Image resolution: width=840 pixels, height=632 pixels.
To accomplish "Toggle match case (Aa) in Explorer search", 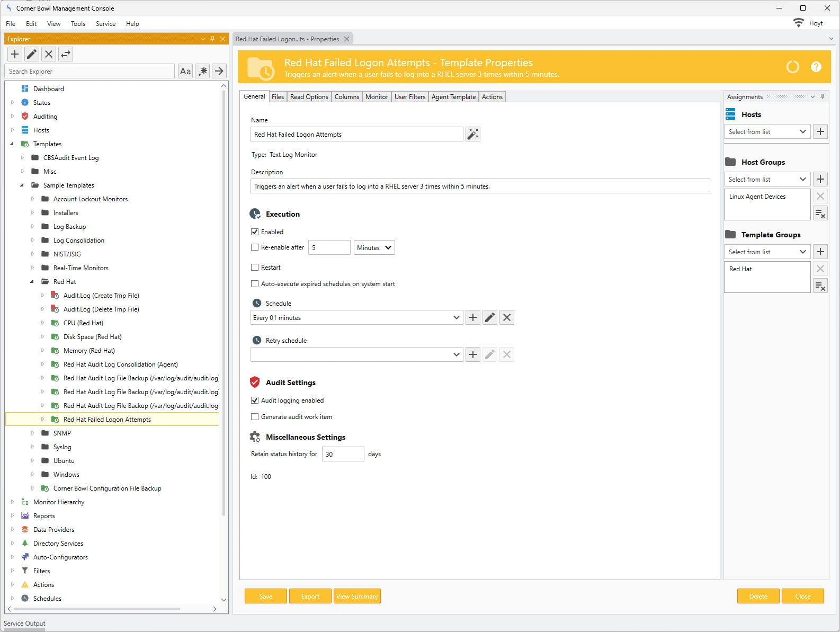I will pyautogui.click(x=185, y=72).
